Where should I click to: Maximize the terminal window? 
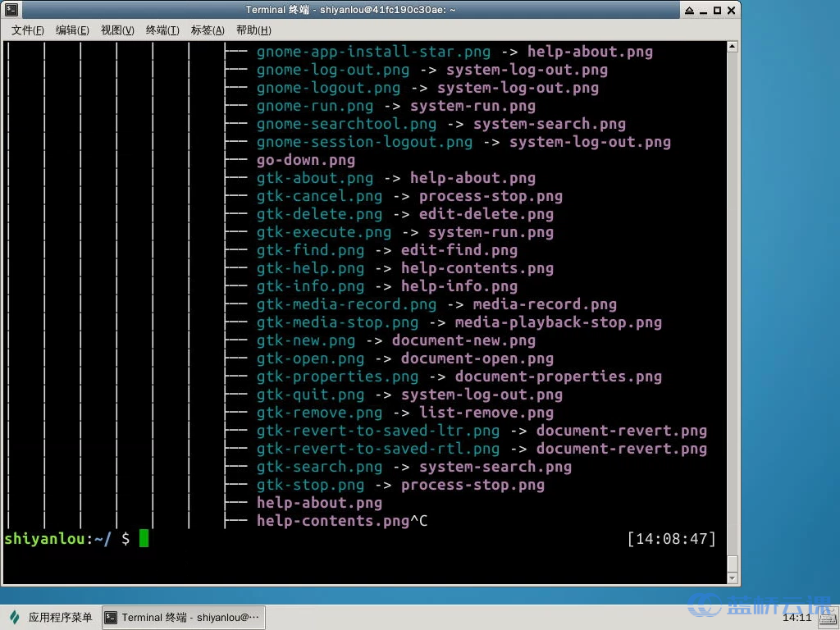(x=717, y=10)
